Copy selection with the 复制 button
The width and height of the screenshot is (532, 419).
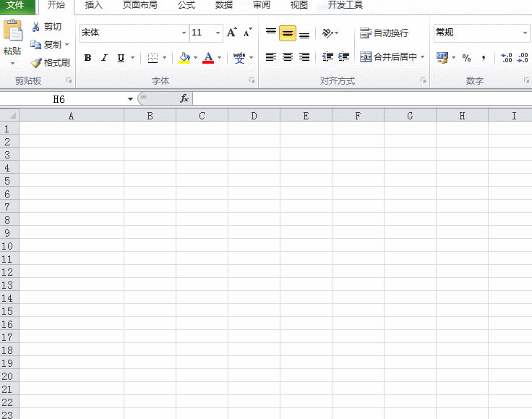[46, 44]
